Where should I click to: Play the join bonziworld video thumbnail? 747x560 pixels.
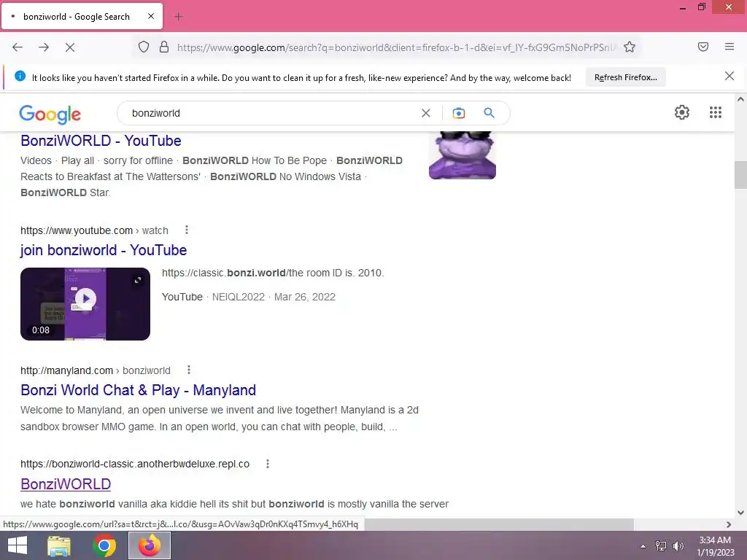pos(85,304)
